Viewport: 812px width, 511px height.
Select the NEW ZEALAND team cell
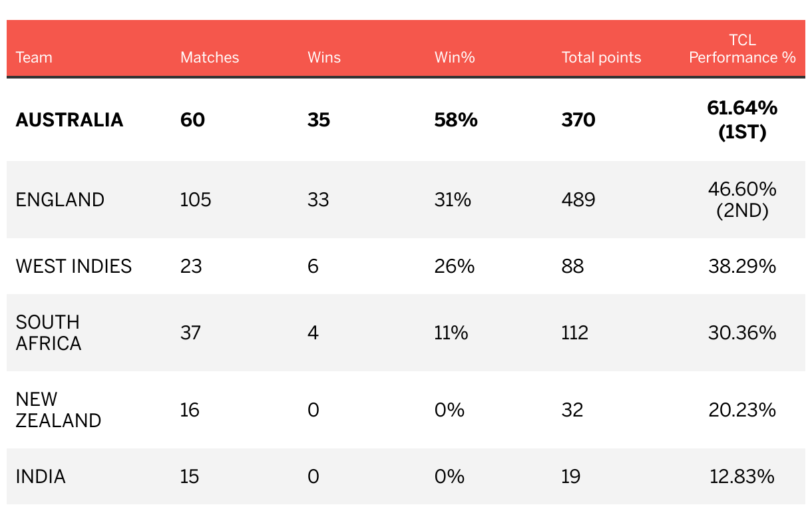coord(59,410)
